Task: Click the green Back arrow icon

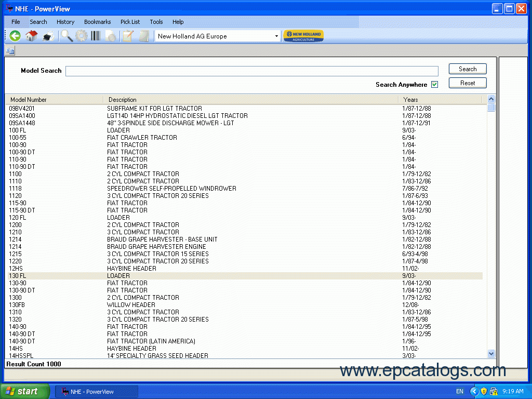Action: click(x=15, y=36)
